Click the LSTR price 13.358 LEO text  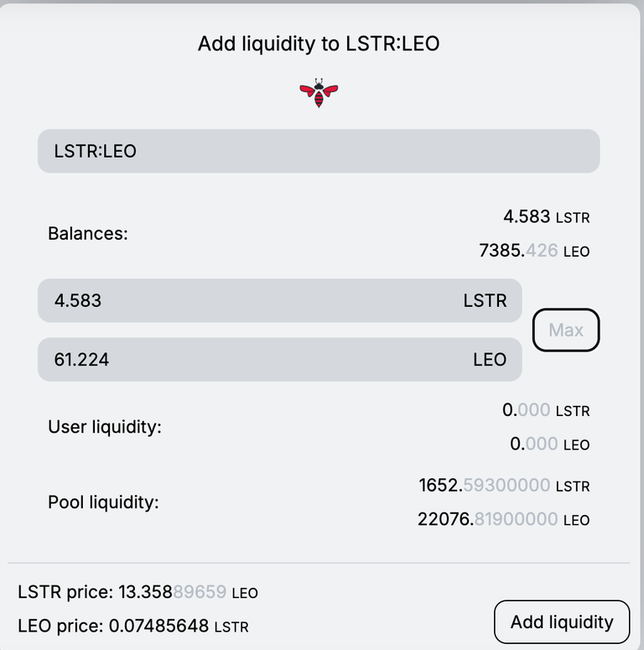coord(138,592)
